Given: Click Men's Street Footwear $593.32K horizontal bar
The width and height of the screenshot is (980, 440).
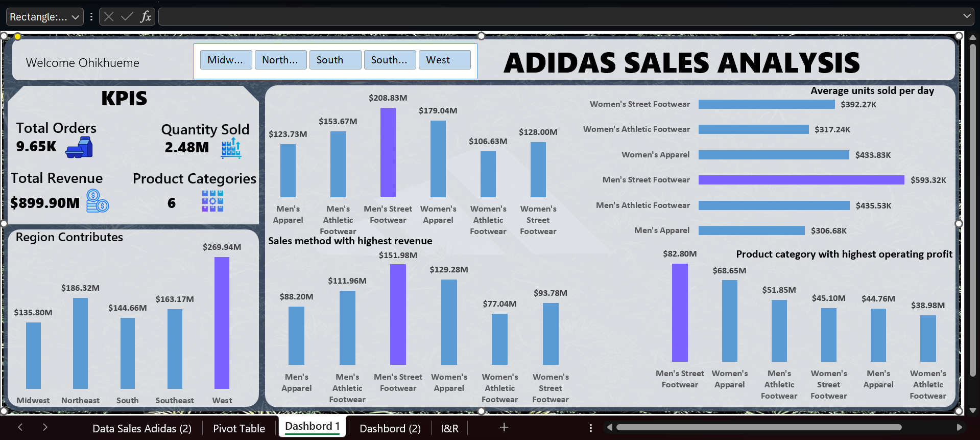Looking at the screenshot, I should [x=801, y=180].
